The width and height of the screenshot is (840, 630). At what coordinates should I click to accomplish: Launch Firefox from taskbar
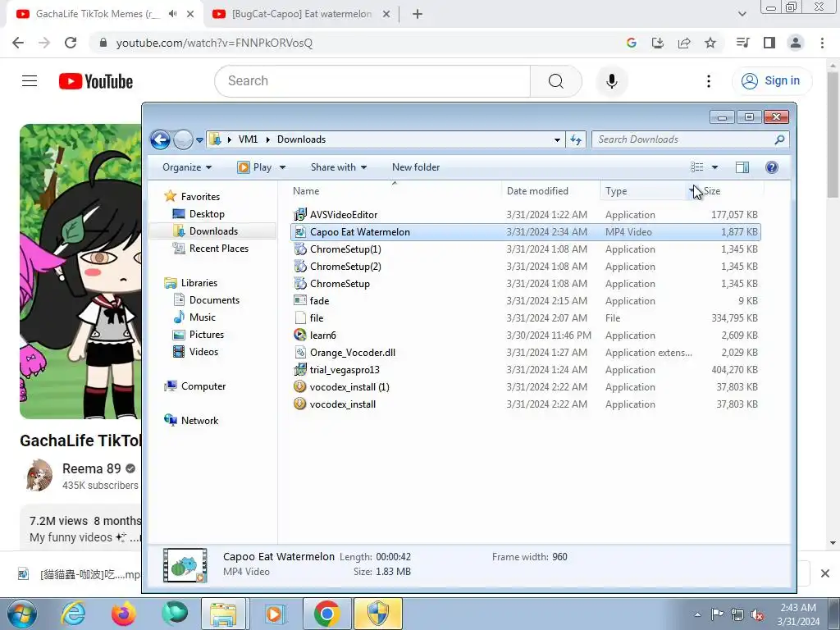[123, 614]
